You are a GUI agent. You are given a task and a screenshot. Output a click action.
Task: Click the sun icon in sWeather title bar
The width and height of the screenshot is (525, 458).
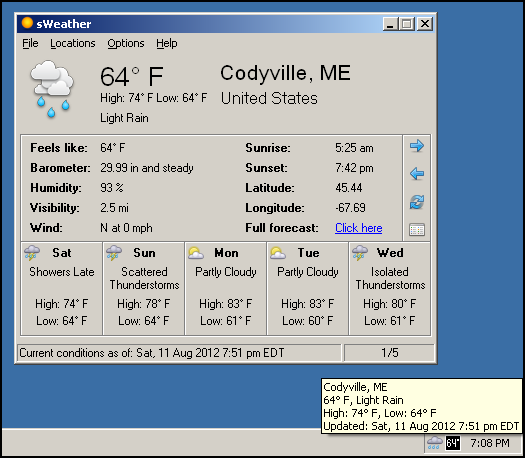[27, 23]
